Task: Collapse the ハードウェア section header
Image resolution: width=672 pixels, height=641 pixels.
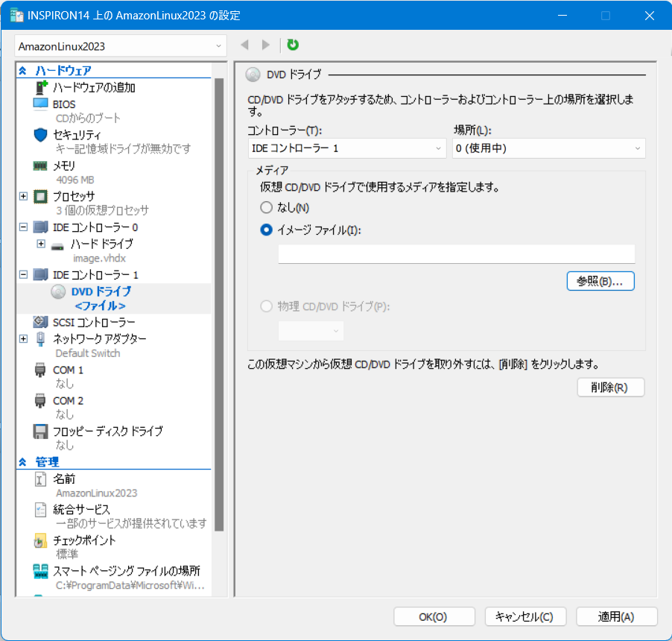Action: 22,71
